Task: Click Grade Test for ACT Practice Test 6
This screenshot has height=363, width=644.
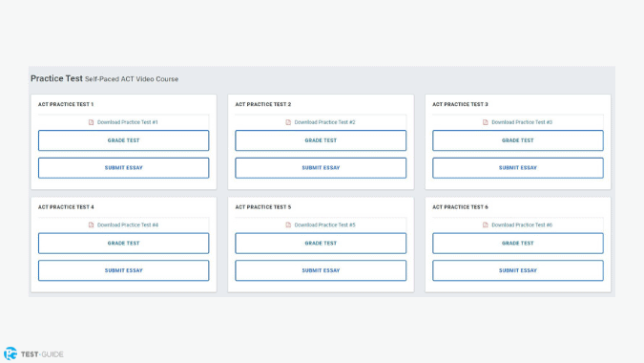Action: point(518,244)
